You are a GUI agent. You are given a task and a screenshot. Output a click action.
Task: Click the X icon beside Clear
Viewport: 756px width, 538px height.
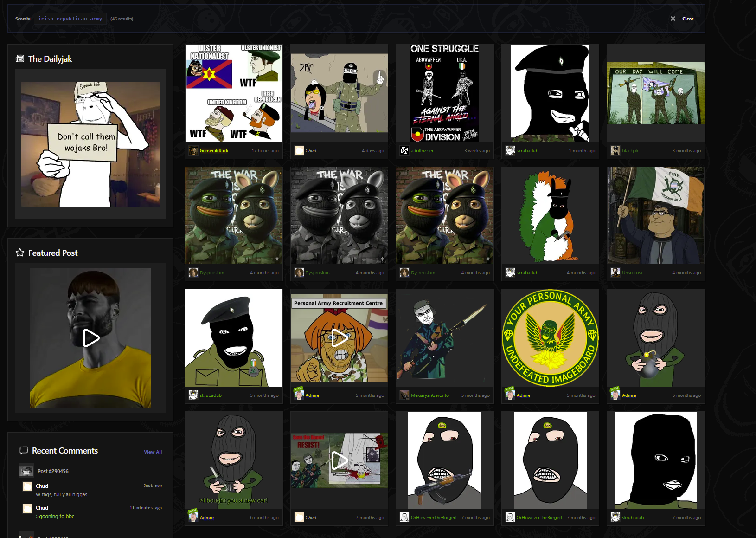(x=673, y=19)
